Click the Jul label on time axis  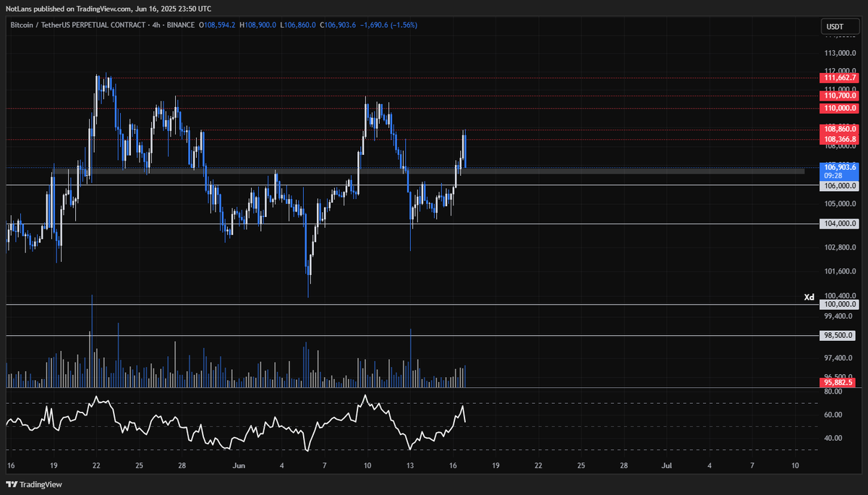(x=667, y=465)
